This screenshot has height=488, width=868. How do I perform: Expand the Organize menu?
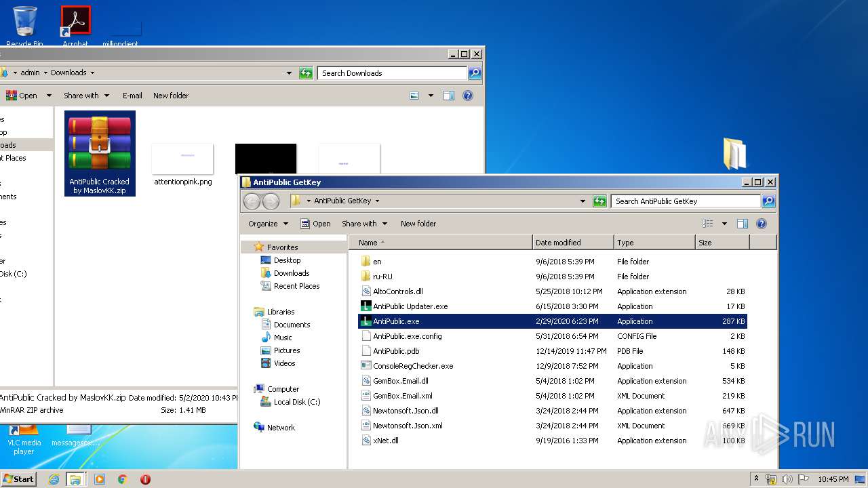pos(269,224)
